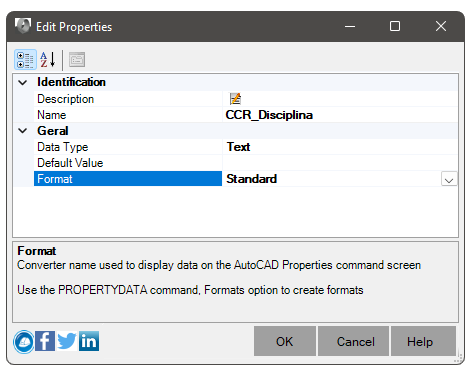Maximize the Edit Properties window
Screen dimensions: 475x377
coord(395,26)
